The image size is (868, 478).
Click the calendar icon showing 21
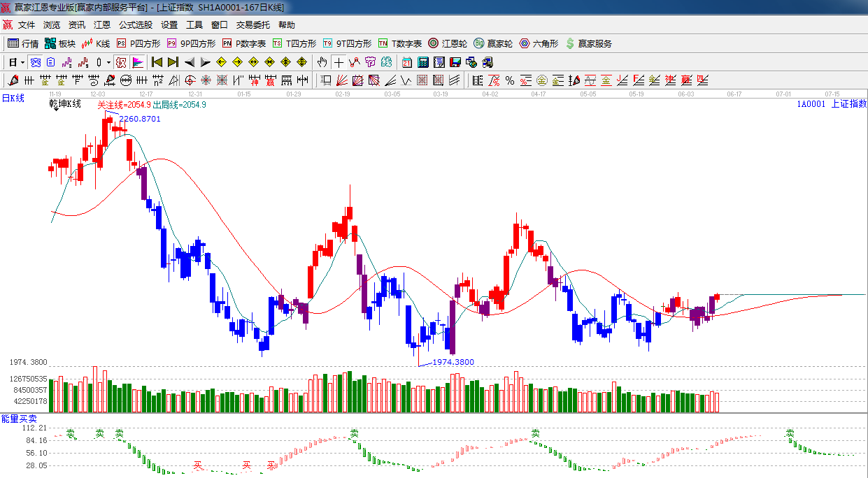tap(407, 62)
